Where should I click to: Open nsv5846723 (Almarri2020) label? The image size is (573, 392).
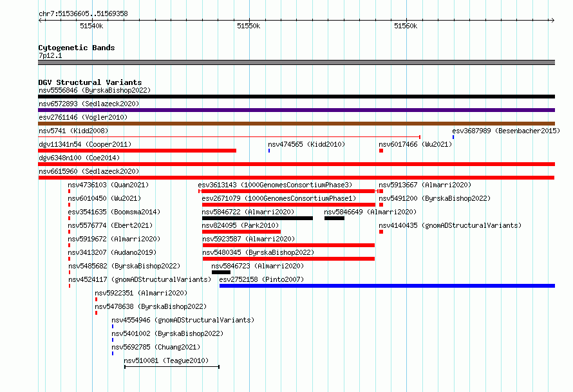[258, 266]
